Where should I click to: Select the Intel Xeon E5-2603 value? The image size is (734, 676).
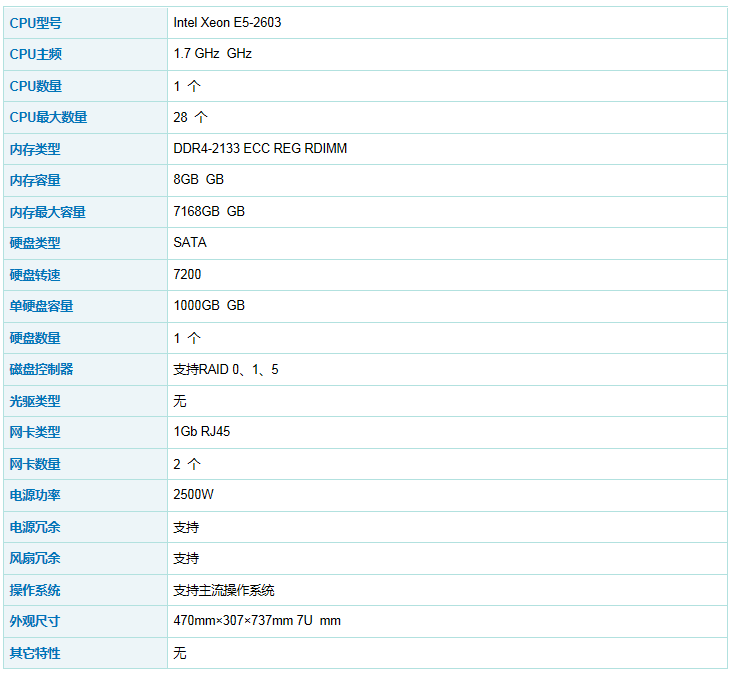(x=227, y=22)
